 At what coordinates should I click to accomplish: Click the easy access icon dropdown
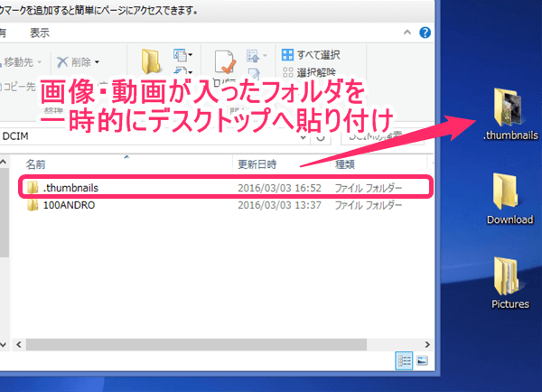[182, 71]
